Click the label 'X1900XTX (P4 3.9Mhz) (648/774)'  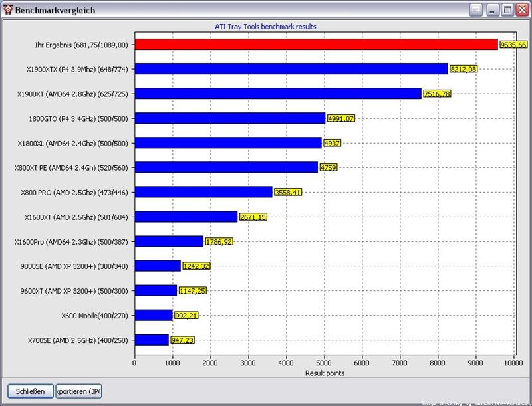[77, 70]
